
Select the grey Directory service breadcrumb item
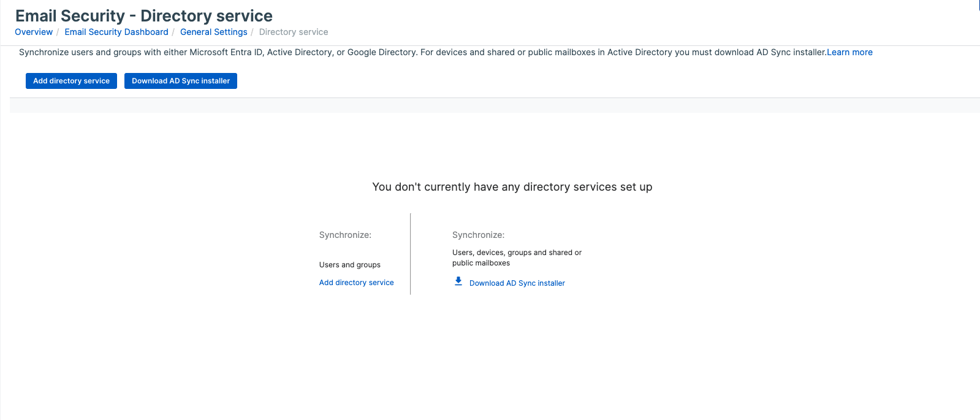coord(293,32)
